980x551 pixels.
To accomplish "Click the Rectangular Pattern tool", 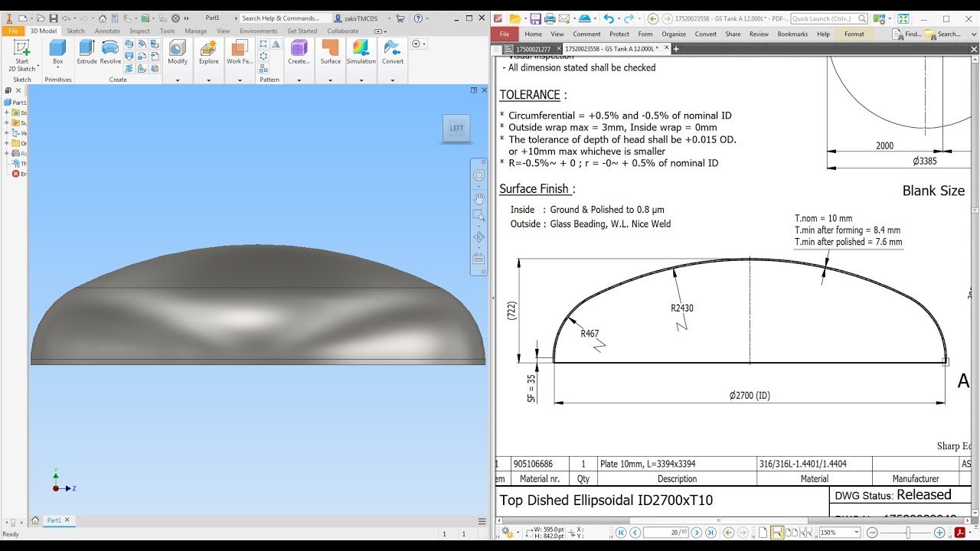I will click(x=263, y=44).
